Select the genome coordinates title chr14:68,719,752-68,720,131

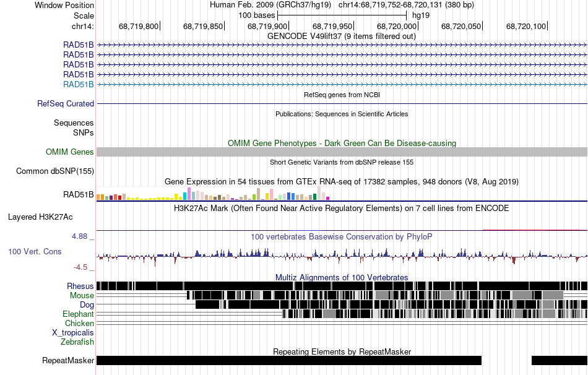point(390,5)
